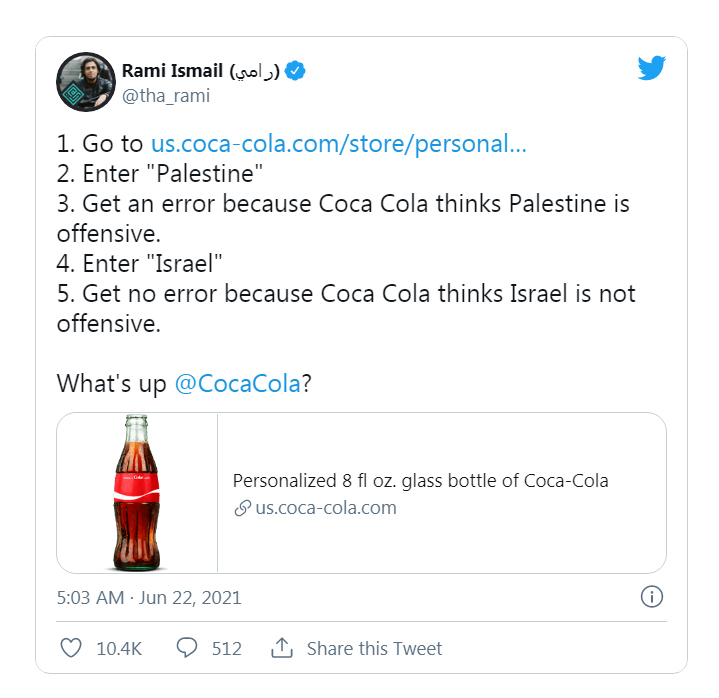Click the share upload arrow icon
The width and height of the screenshot is (719, 698).
coord(282,648)
